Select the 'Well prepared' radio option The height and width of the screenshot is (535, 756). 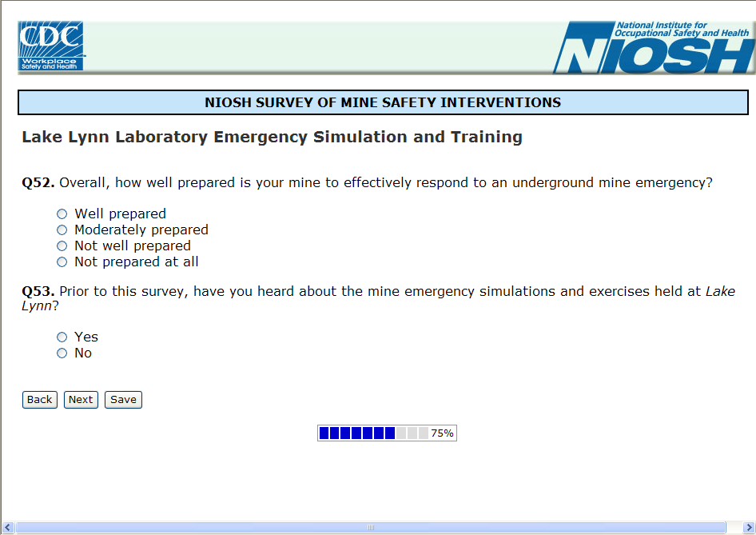(x=62, y=214)
